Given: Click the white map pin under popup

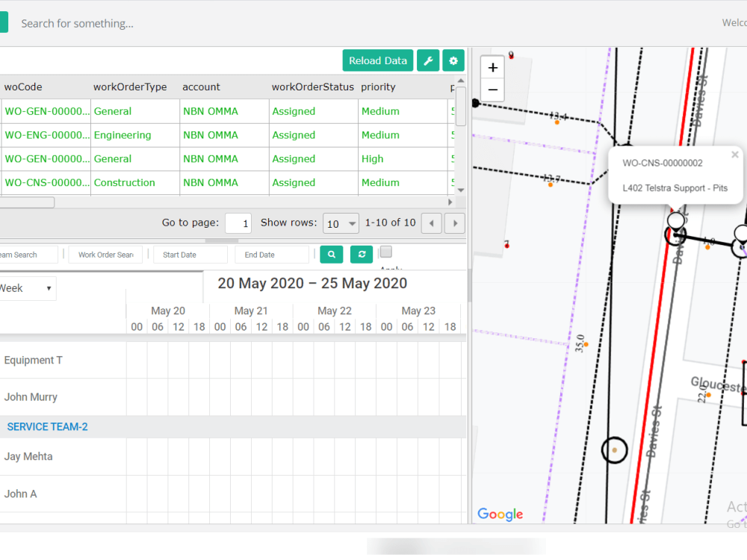Looking at the screenshot, I should (675, 221).
